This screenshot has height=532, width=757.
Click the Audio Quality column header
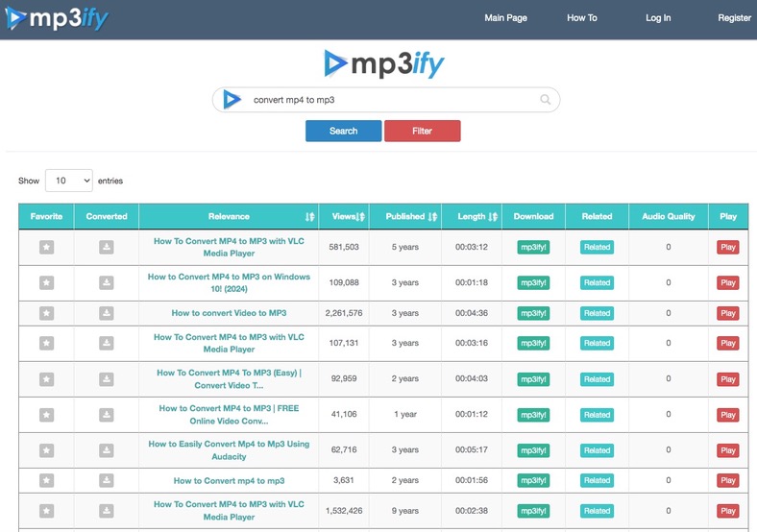669,216
